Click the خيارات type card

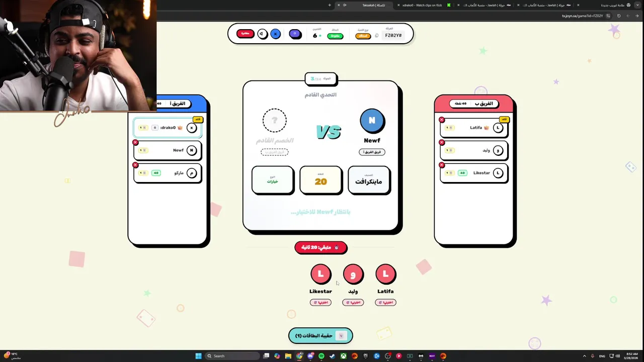point(272,180)
